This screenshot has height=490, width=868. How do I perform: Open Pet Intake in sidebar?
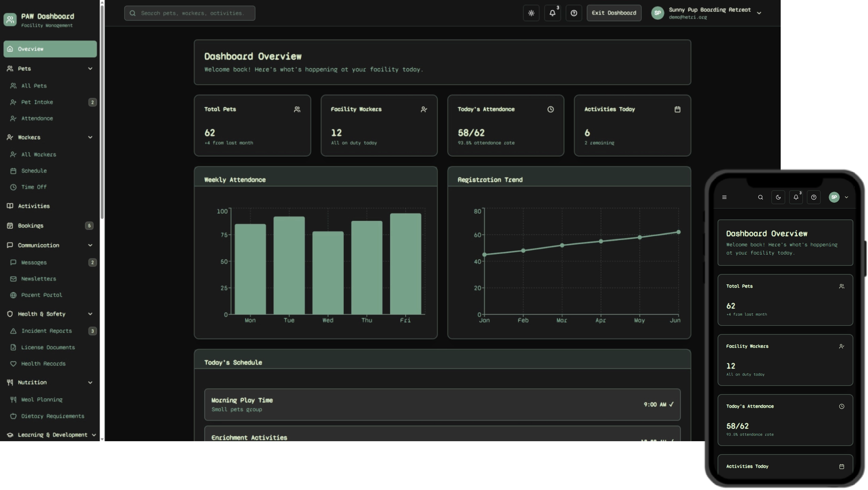click(37, 102)
